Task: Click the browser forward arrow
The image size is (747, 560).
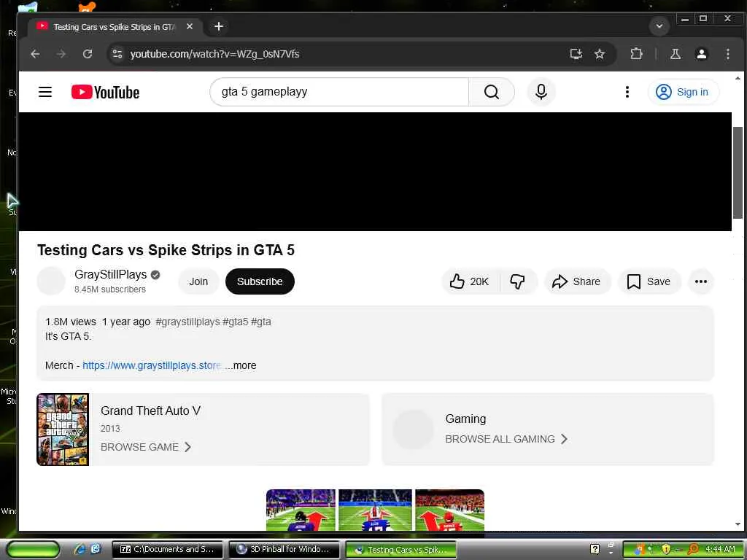Action: click(61, 54)
